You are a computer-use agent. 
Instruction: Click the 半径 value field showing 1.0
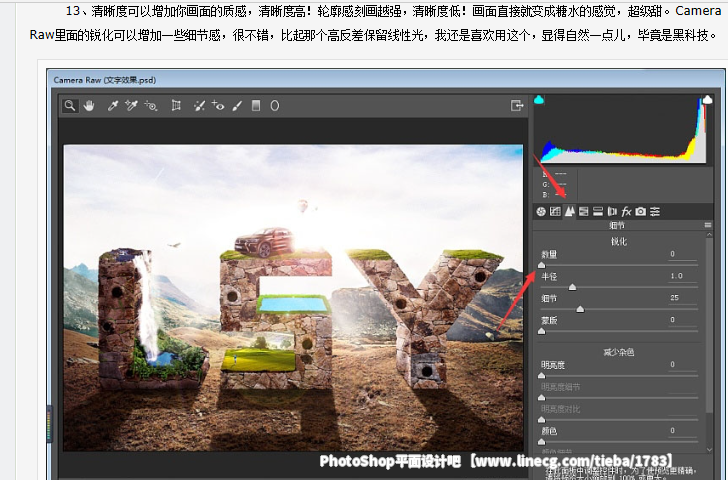coord(682,276)
